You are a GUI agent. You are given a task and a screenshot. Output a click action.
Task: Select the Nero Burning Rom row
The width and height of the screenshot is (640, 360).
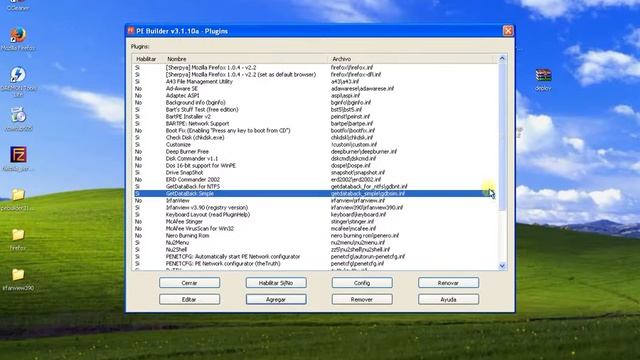pyautogui.click(x=316, y=236)
